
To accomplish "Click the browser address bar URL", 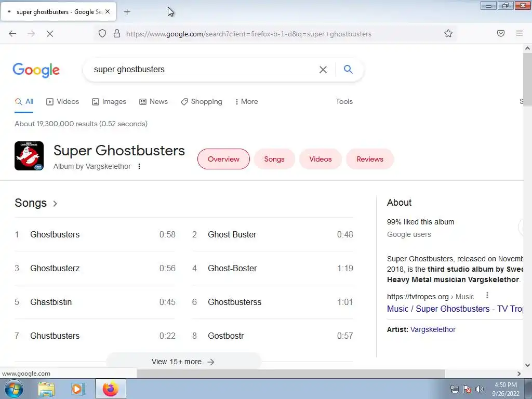I will click(249, 34).
